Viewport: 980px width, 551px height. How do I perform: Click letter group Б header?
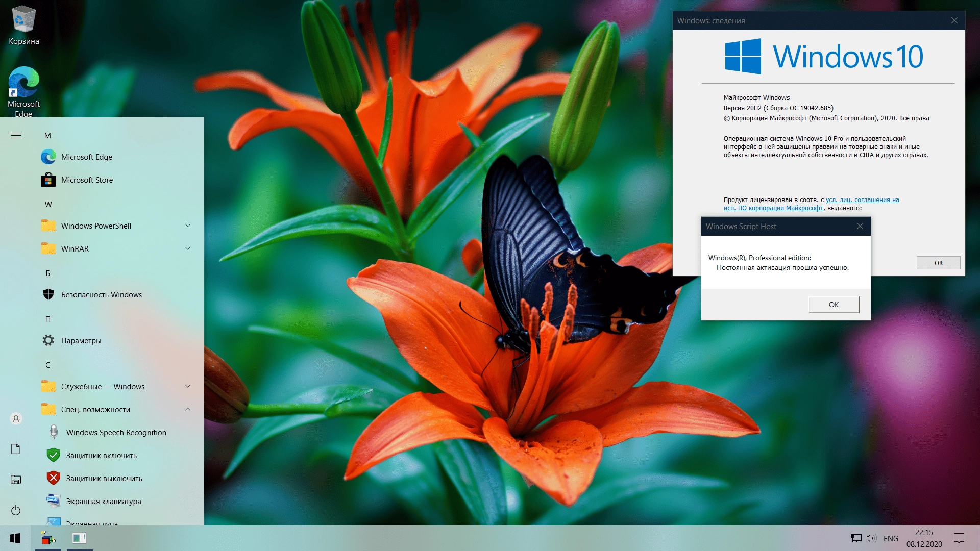[48, 273]
